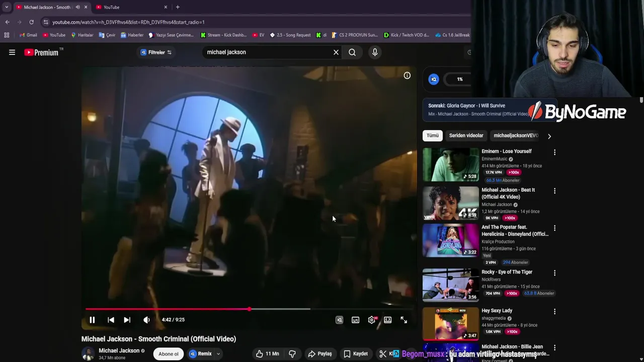Open options menu for Anıl The Popstar
Viewport: 644px width, 362px height.
tap(554, 229)
